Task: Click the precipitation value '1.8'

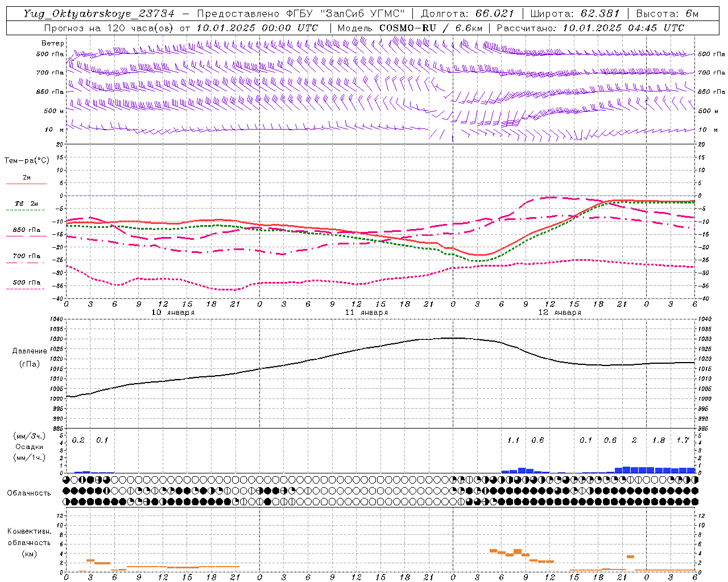Action: (x=659, y=440)
